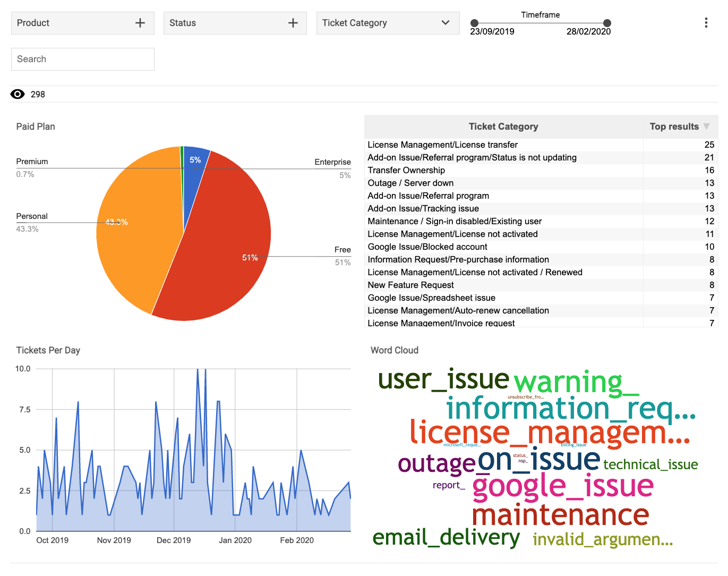728x576 pixels.
Task: Click the plus icon in Status filter
Action: (293, 23)
